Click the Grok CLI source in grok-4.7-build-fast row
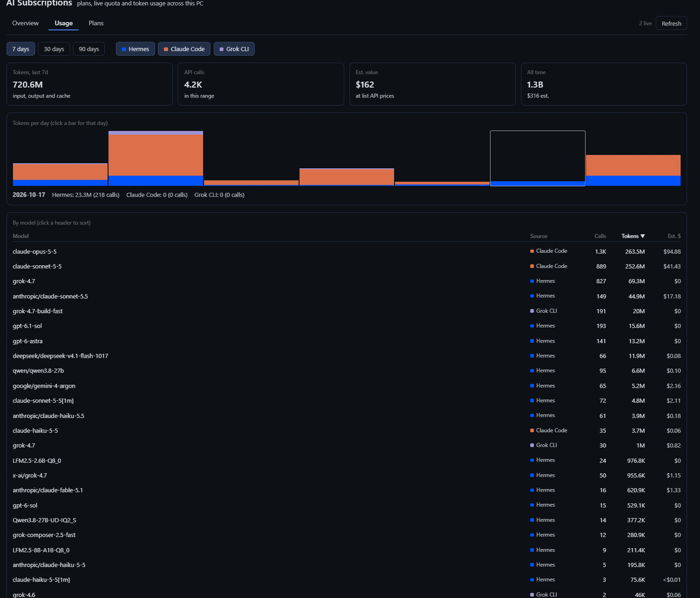The image size is (700, 598). pyautogui.click(x=543, y=311)
